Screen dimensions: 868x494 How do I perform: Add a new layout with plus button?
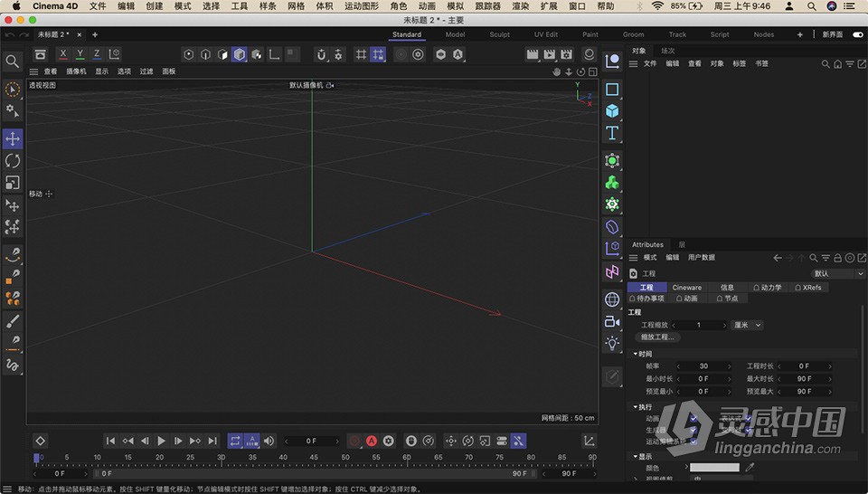coord(799,34)
